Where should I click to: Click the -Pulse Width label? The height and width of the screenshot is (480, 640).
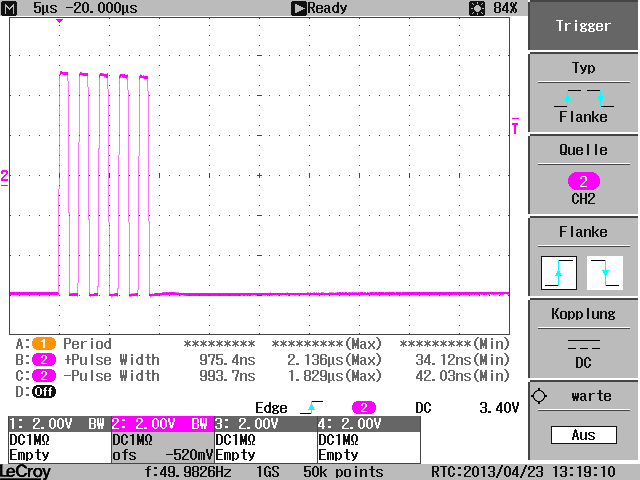112,376
